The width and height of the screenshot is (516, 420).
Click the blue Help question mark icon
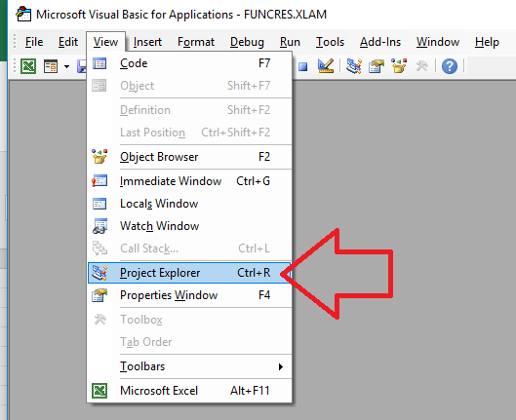click(x=450, y=66)
